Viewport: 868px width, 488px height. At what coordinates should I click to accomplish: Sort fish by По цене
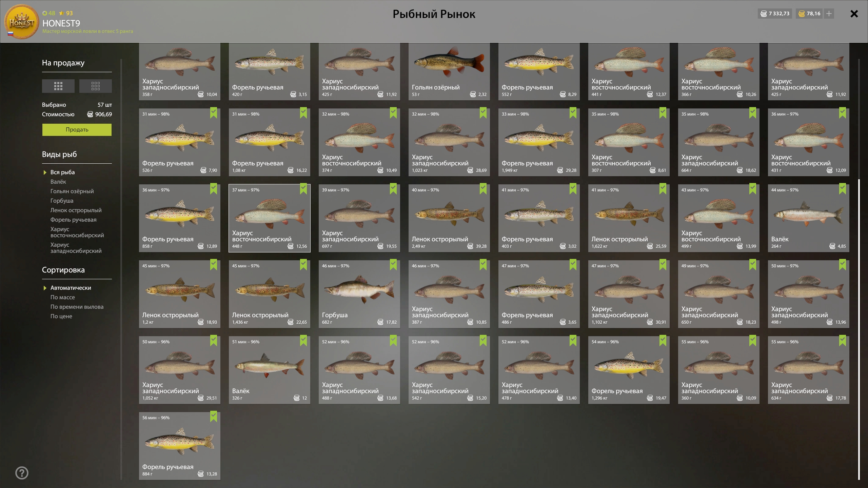click(x=61, y=316)
